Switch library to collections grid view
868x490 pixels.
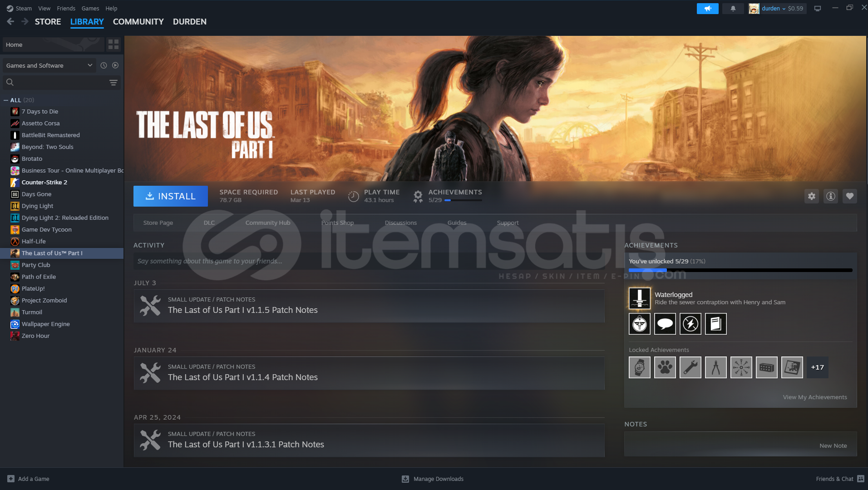tap(113, 44)
